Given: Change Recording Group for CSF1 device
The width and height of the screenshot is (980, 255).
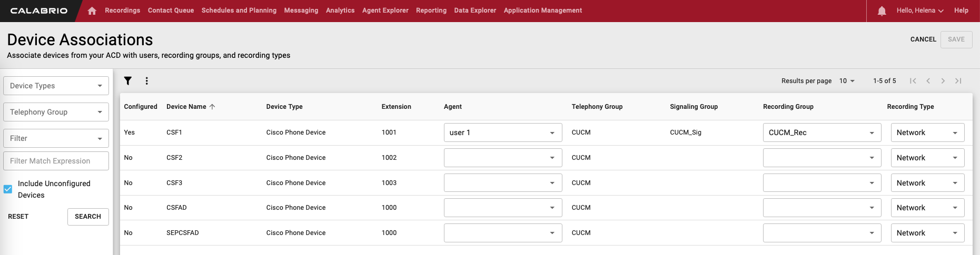Looking at the screenshot, I should point(821,132).
